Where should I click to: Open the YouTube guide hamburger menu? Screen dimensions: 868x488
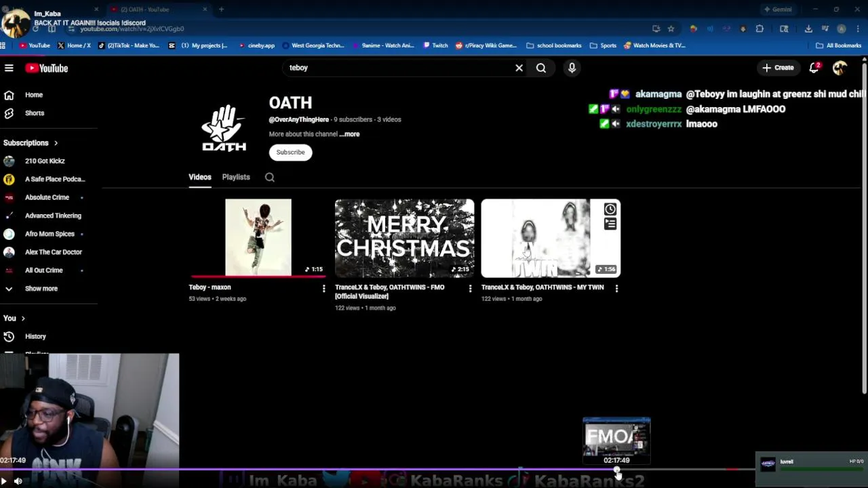coord(9,68)
